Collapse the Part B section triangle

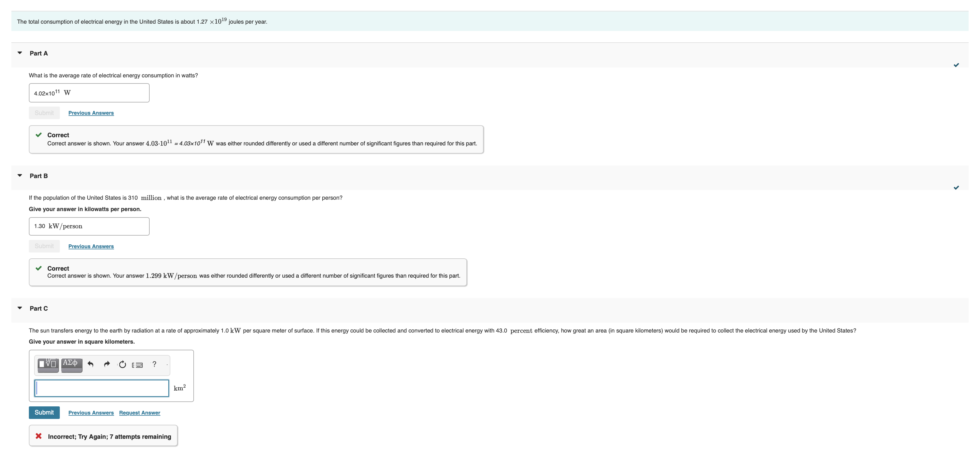pyautogui.click(x=20, y=175)
